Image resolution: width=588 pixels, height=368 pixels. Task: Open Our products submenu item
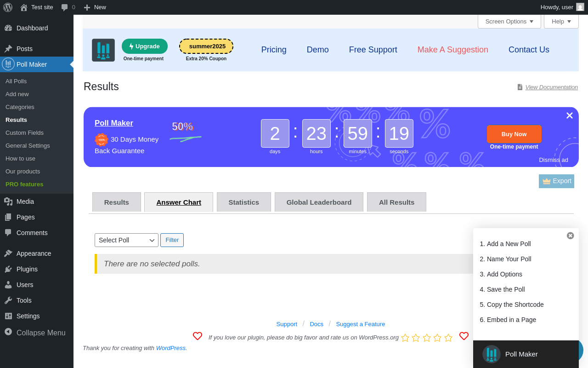click(x=23, y=172)
